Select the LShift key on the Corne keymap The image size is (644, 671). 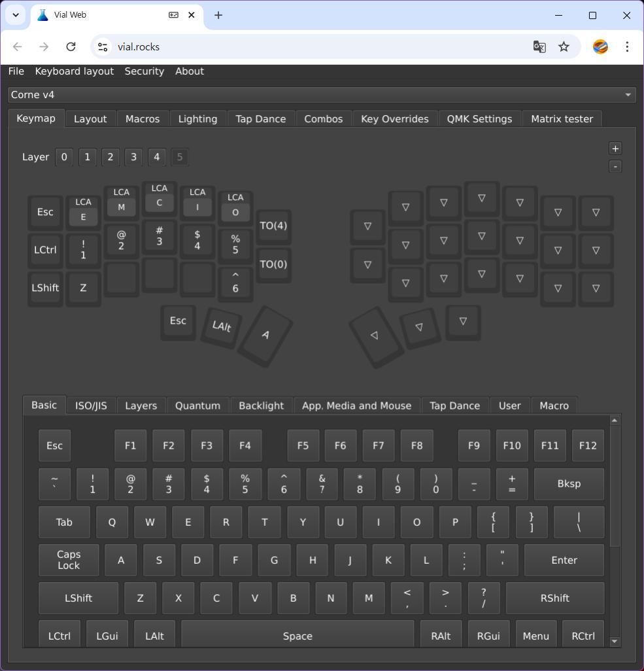click(45, 288)
